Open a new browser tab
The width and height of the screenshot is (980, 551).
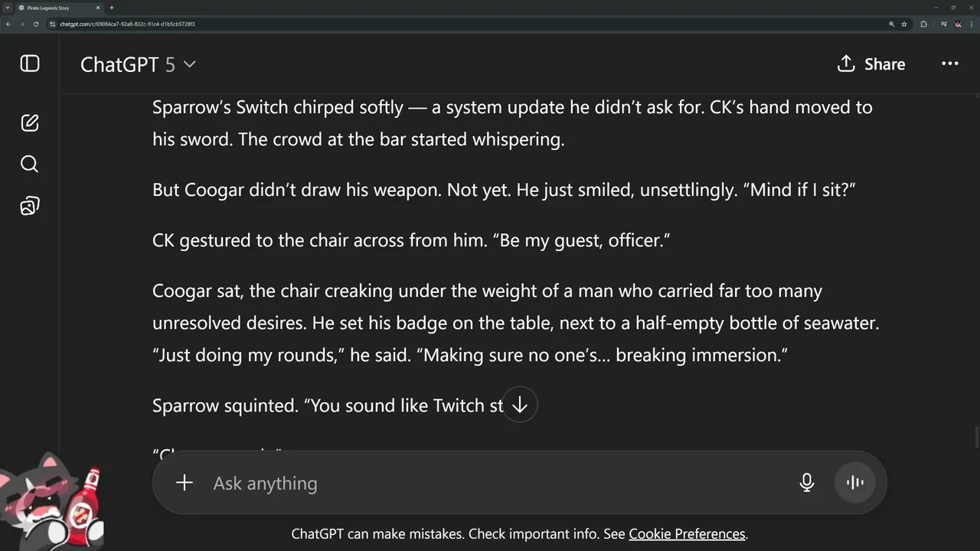112,8
